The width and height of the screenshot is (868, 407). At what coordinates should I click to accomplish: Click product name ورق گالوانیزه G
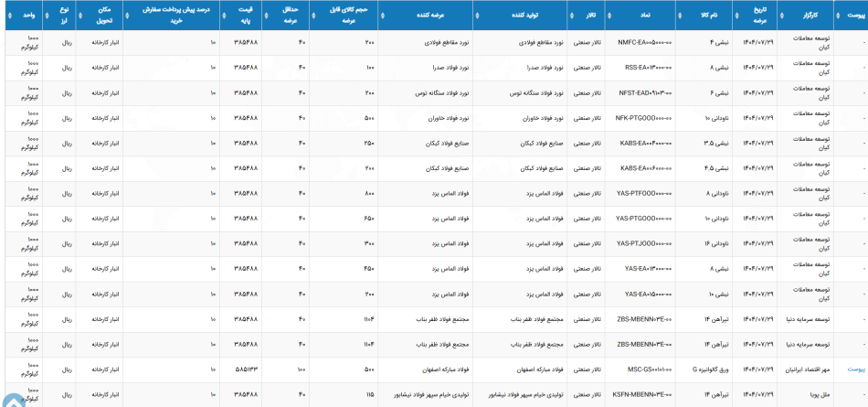coord(713,370)
